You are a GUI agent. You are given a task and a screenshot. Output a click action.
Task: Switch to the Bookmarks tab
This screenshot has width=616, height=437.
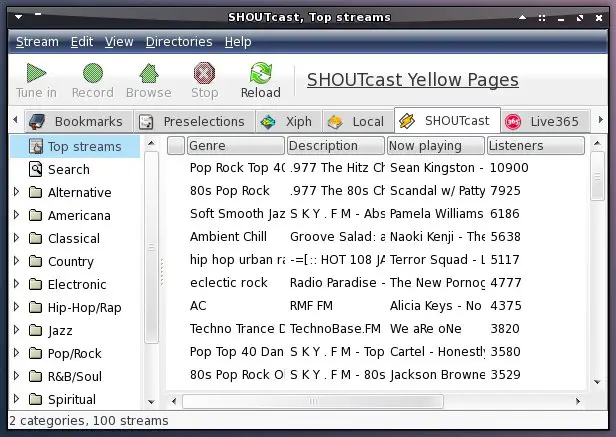click(x=79, y=122)
